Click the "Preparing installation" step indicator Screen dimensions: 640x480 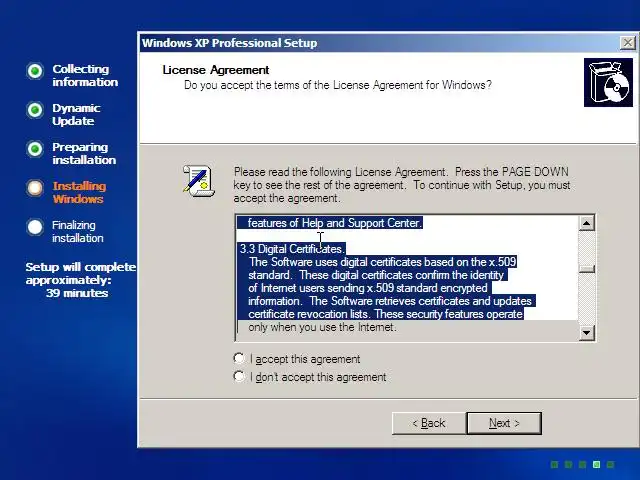(35, 149)
